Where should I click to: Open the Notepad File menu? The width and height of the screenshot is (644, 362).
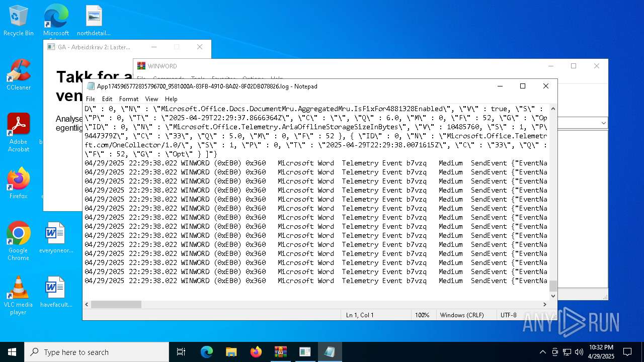point(91,99)
